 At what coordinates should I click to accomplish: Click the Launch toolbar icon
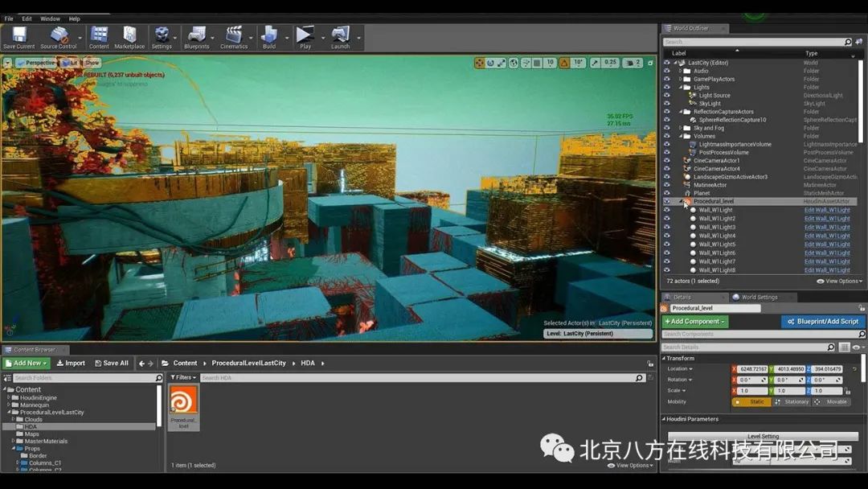point(341,38)
